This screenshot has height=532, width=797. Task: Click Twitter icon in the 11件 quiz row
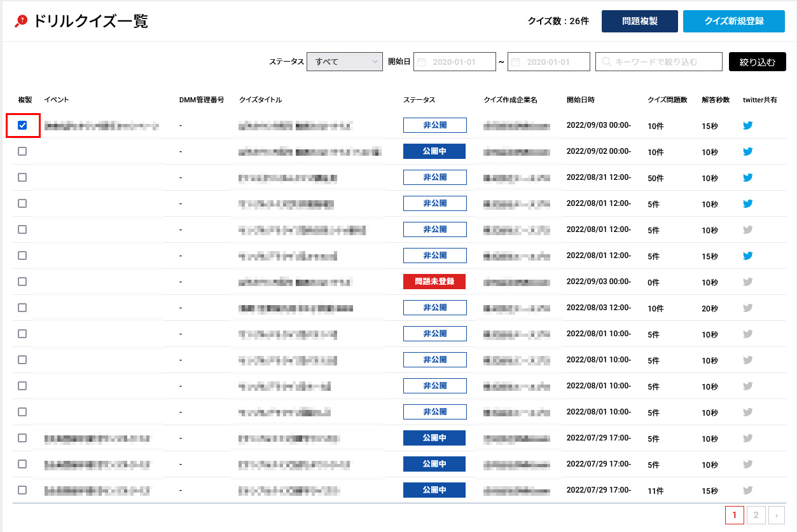(x=748, y=491)
